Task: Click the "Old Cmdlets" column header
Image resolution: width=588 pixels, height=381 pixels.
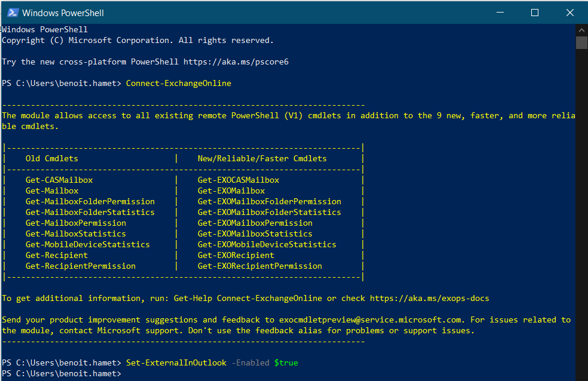Action: (x=51, y=159)
